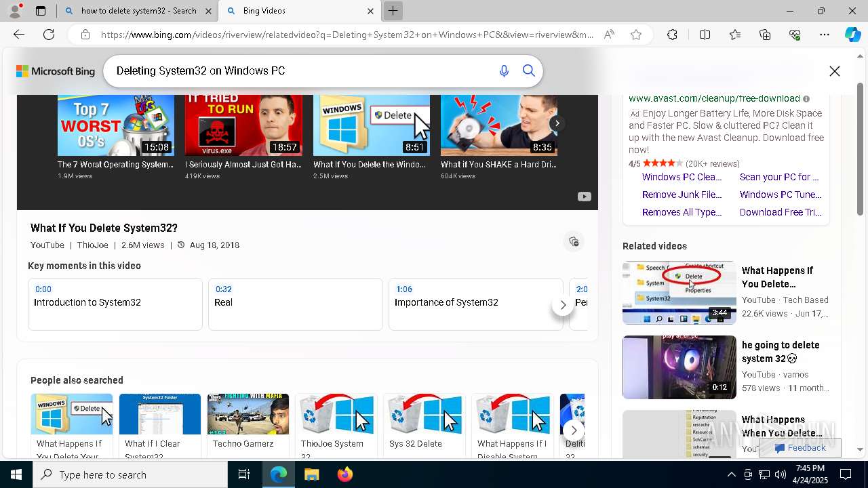
Task: Expand next key moments arrow
Action: pyautogui.click(x=563, y=305)
